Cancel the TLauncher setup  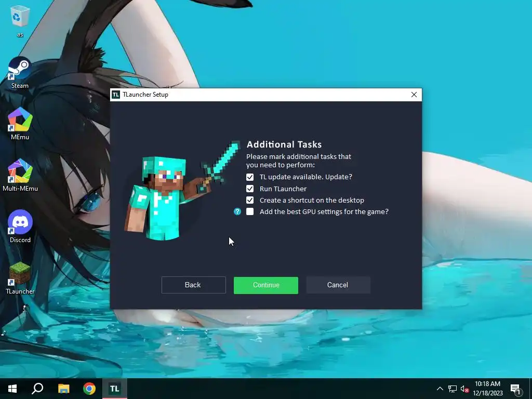click(338, 285)
